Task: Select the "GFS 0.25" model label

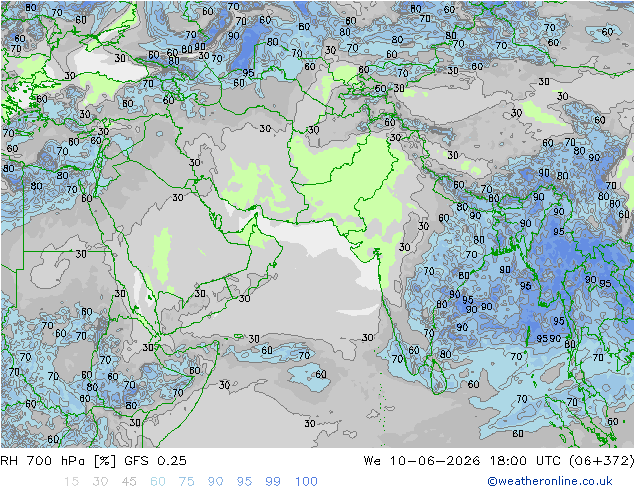Action: (155, 460)
